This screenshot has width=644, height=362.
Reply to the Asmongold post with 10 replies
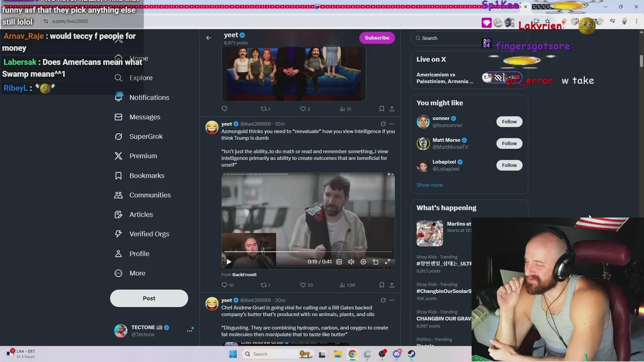[x=227, y=285]
